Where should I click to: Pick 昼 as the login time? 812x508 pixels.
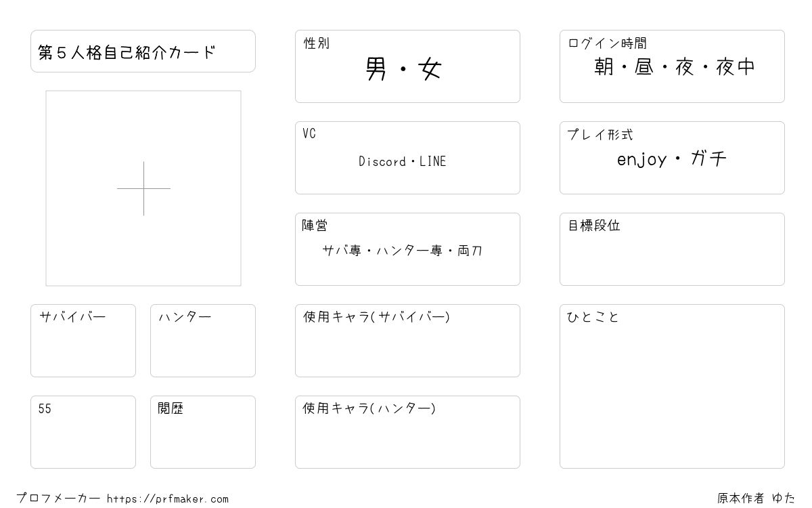[645, 67]
